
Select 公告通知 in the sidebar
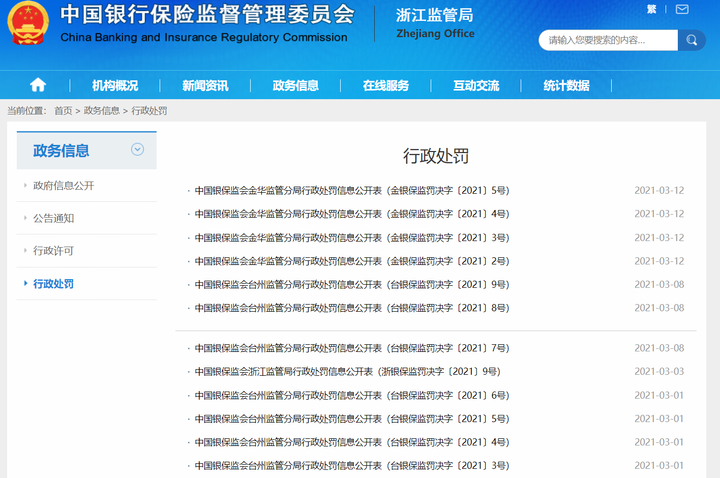(x=54, y=218)
